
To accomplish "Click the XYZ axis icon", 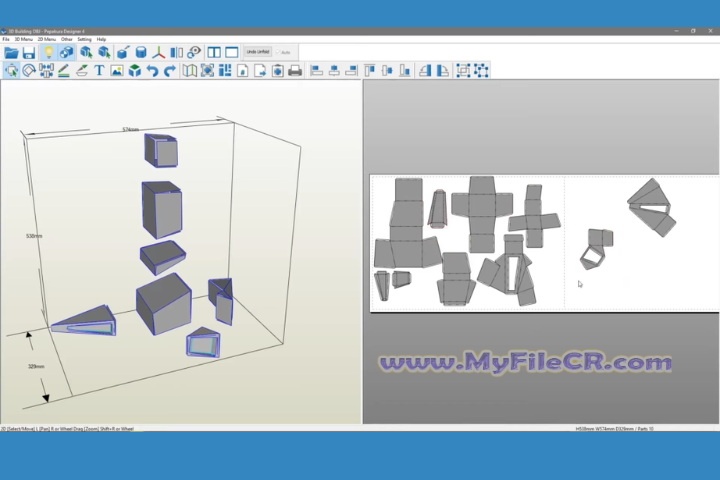I will [158, 52].
